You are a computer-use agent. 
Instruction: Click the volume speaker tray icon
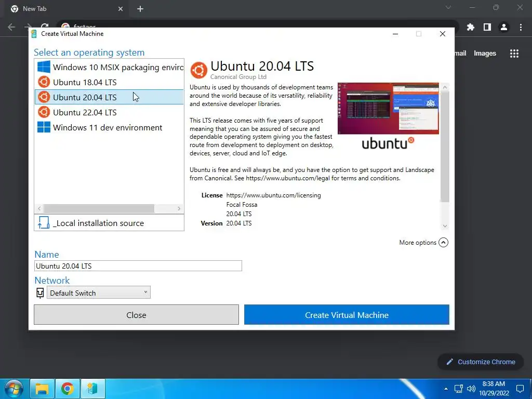(x=471, y=389)
